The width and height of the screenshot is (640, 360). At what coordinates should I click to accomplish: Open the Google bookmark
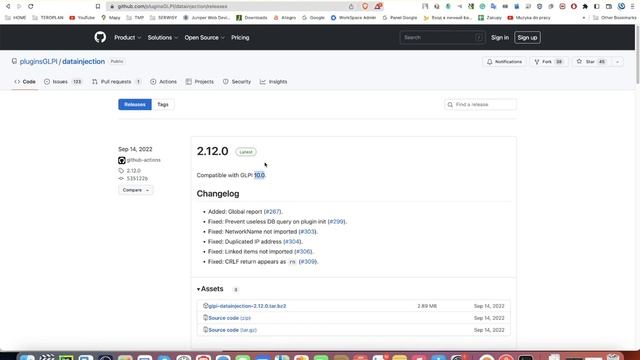click(313, 18)
